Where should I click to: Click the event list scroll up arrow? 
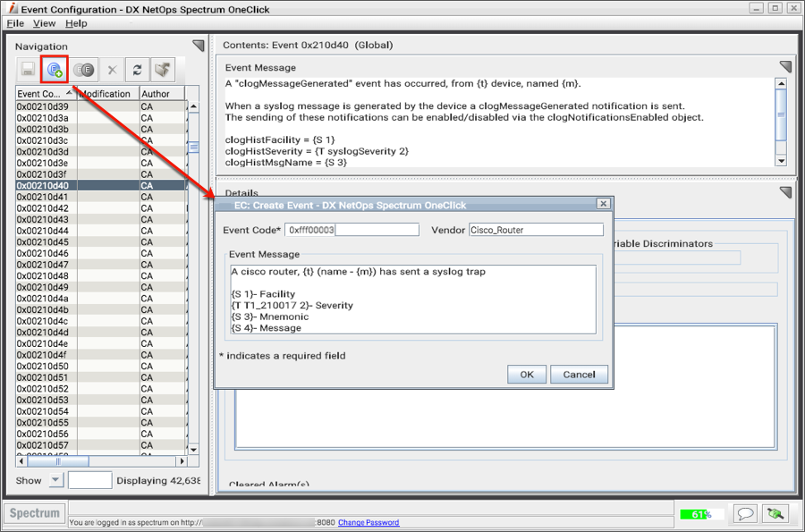point(193,106)
